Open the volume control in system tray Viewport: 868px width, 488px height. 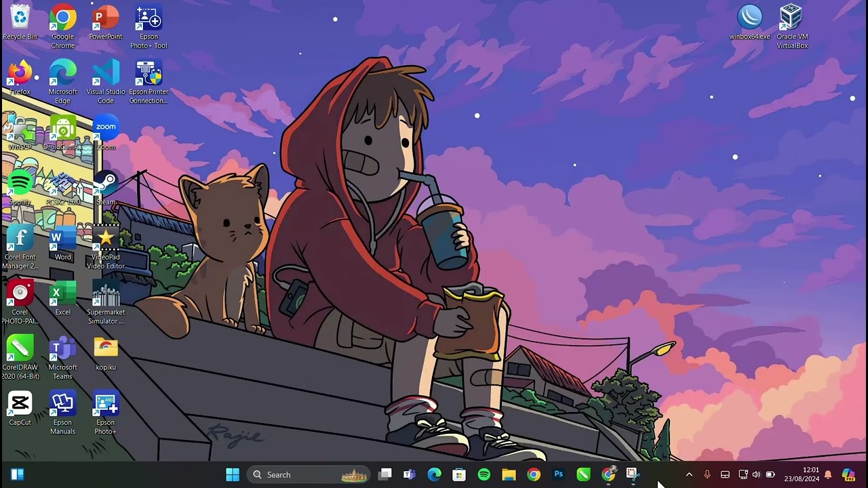tap(756, 474)
